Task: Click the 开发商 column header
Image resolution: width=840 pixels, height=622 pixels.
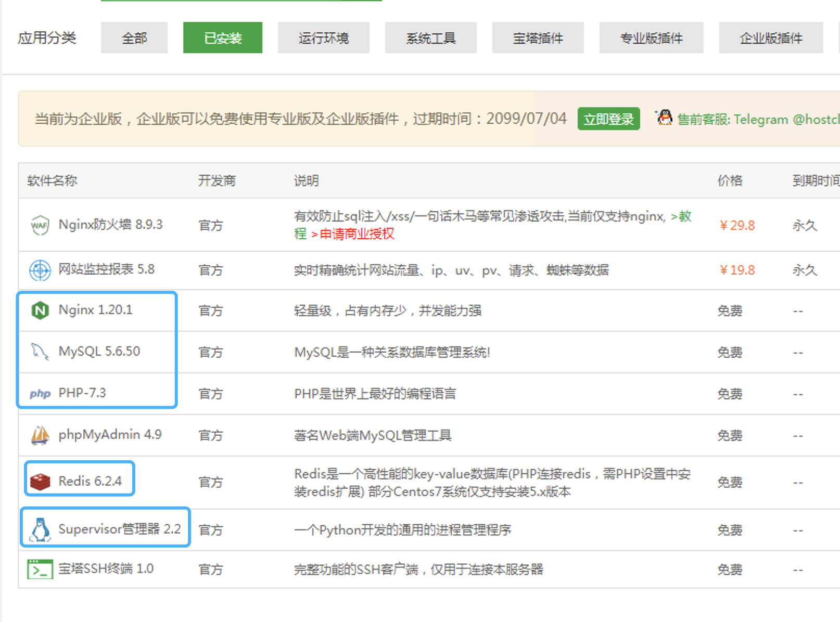Action: click(x=217, y=180)
